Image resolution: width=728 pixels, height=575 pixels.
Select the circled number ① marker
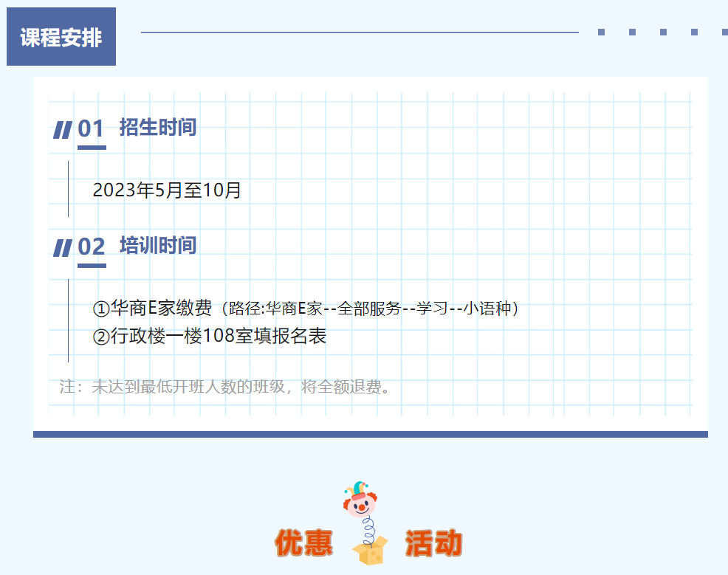point(101,308)
